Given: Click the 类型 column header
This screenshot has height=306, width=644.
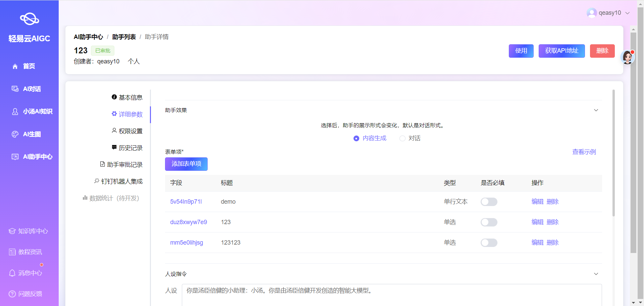Looking at the screenshot, I should (450, 183).
